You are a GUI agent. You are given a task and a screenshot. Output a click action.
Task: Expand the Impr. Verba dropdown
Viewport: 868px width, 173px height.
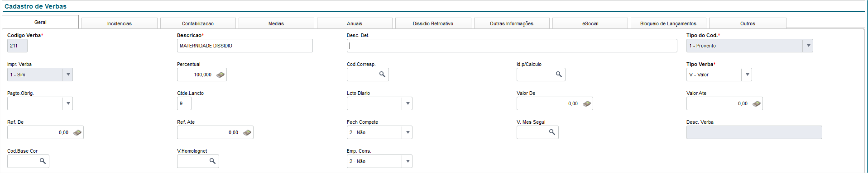[x=67, y=75]
